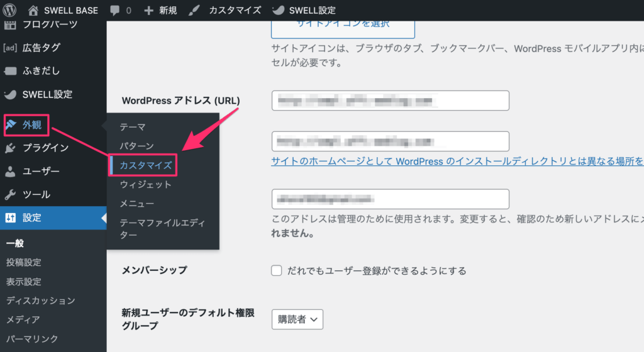
Task: Click SWELL設定 in the admin bar
Action: click(x=312, y=10)
